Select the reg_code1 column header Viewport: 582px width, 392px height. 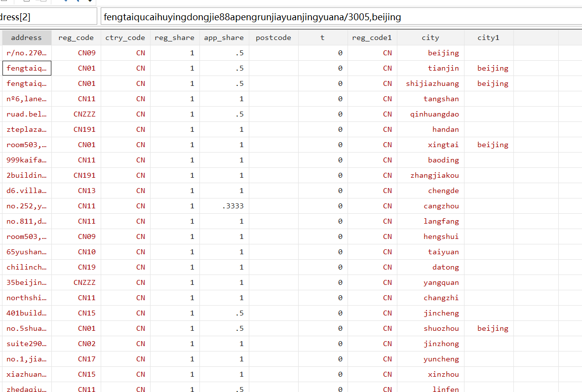coord(372,38)
